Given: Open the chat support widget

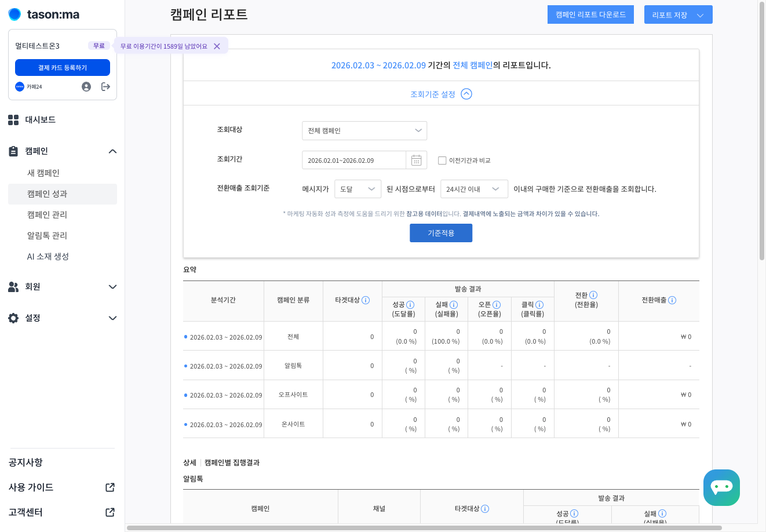Looking at the screenshot, I should pos(721,487).
